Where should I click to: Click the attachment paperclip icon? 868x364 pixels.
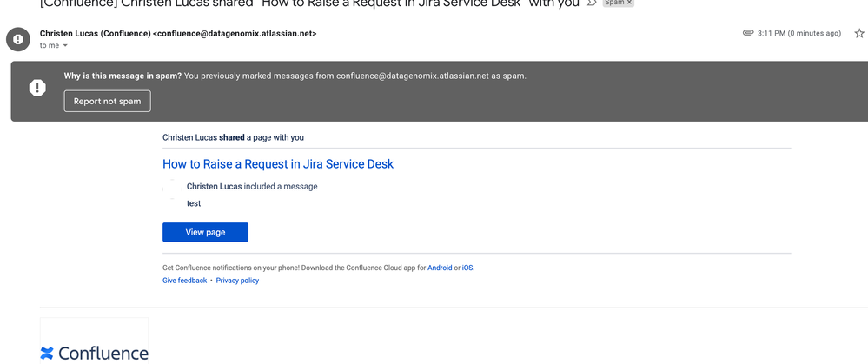(x=748, y=33)
